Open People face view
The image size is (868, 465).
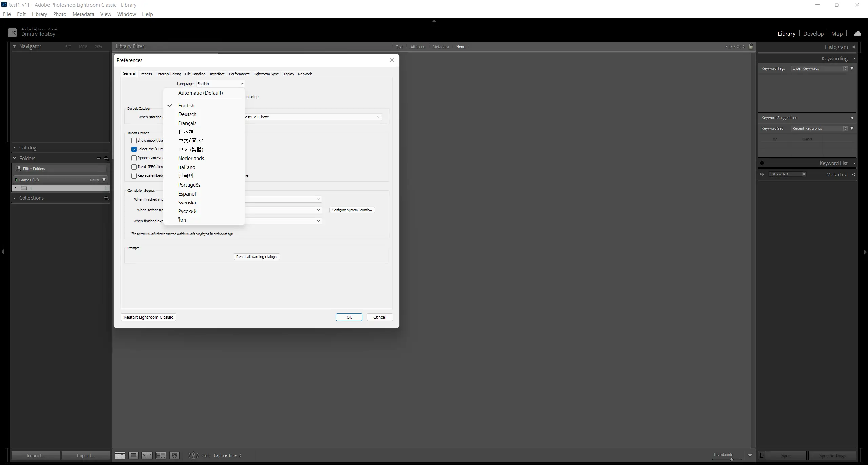(x=174, y=455)
